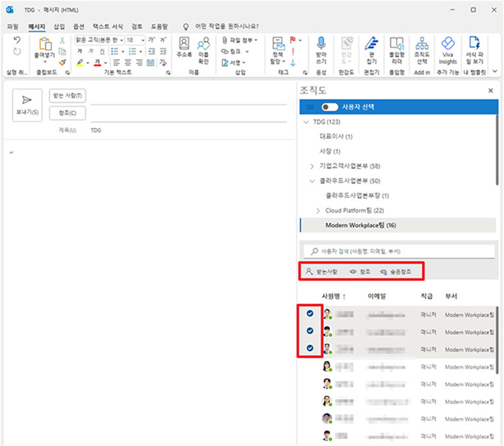
Task: Toggle italic formatting
Action: pyautogui.click(x=91, y=51)
